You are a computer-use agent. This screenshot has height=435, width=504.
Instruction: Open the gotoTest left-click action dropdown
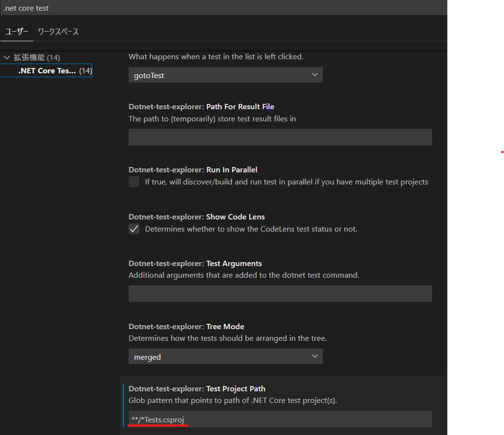tap(225, 75)
